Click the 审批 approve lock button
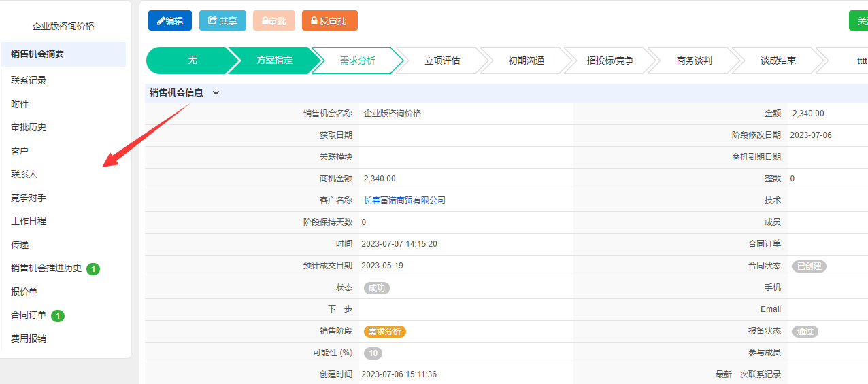This screenshot has width=868, height=384. point(274,21)
